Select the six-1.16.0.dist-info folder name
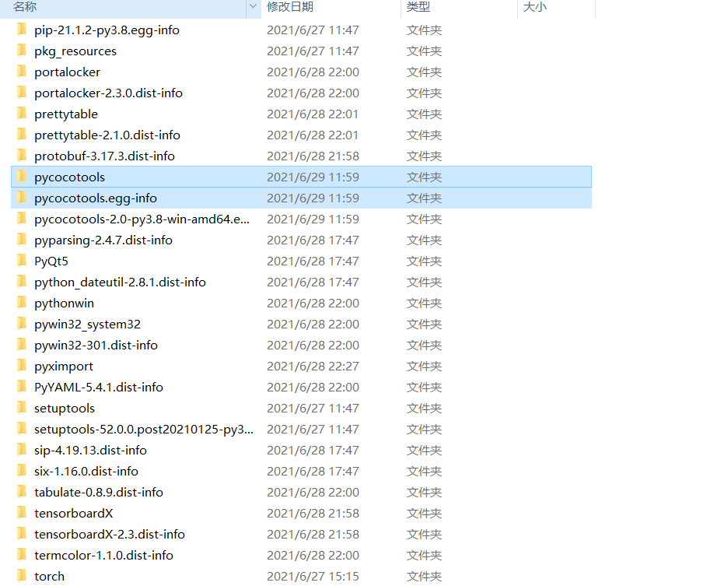This screenshot has width=728, height=586. coord(86,472)
